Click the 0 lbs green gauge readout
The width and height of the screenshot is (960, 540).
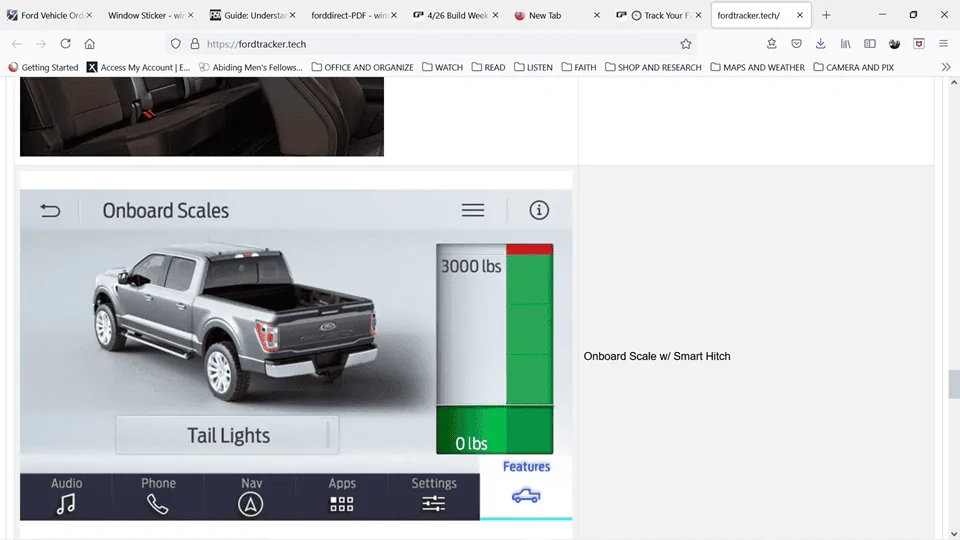pyautogui.click(x=471, y=443)
